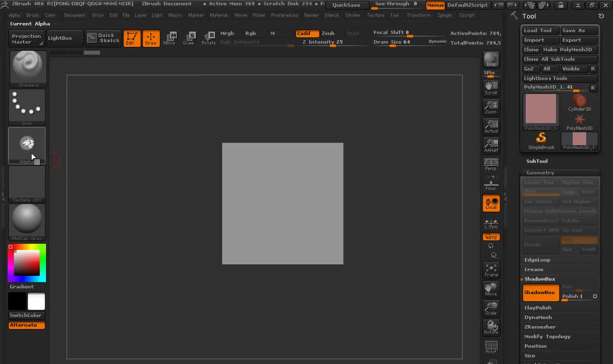613x364 pixels.
Task: Click the AAHalf view icon
Action: 491,145
